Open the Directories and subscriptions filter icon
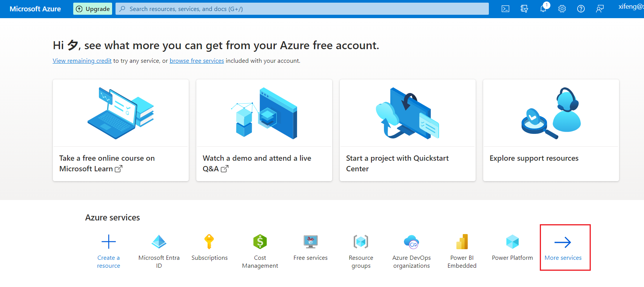The height and width of the screenshot is (287, 644). tap(524, 9)
